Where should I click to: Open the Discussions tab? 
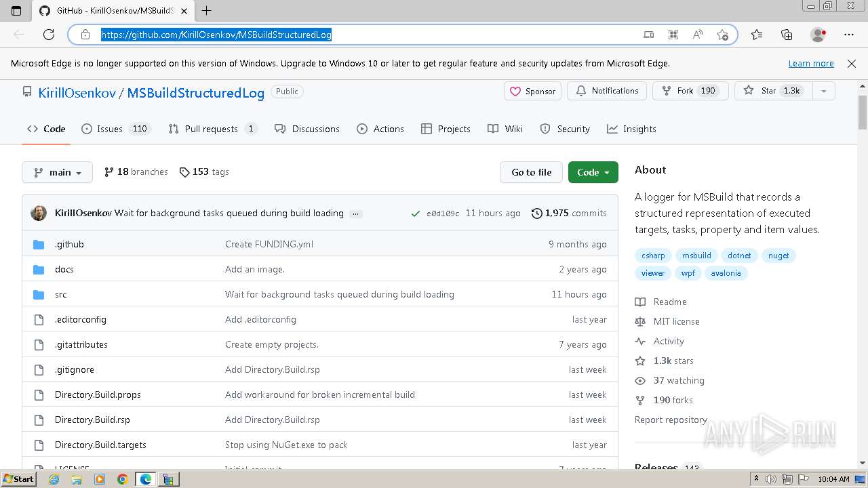(x=307, y=129)
